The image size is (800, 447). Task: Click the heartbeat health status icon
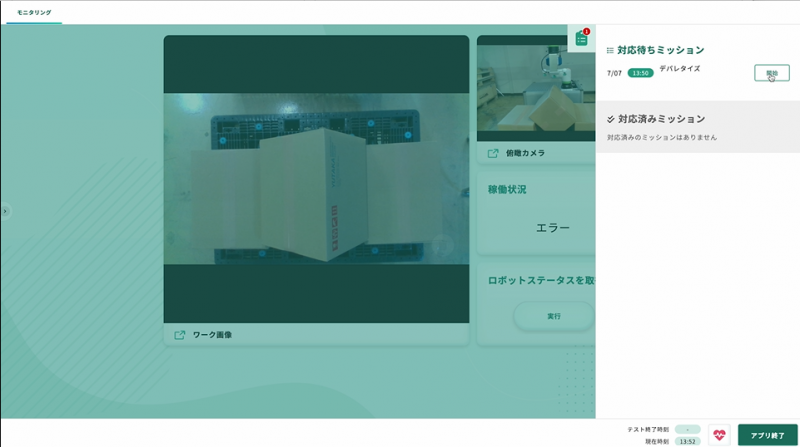(719, 435)
